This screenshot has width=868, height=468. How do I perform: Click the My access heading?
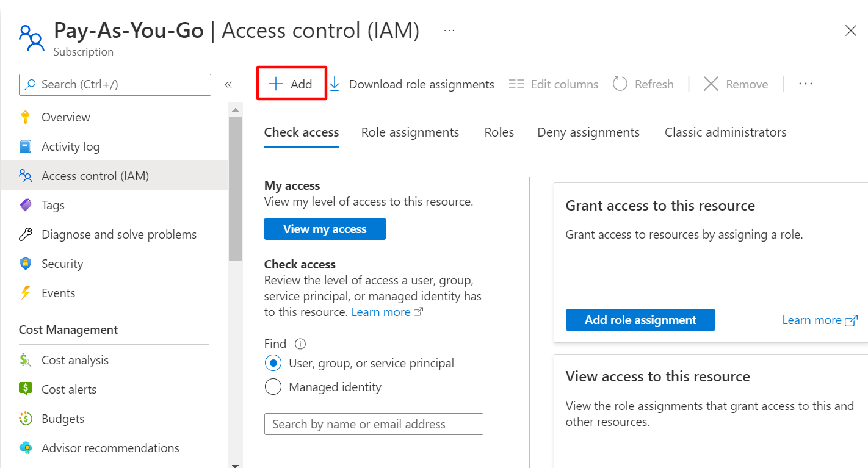pyautogui.click(x=292, y=185)
